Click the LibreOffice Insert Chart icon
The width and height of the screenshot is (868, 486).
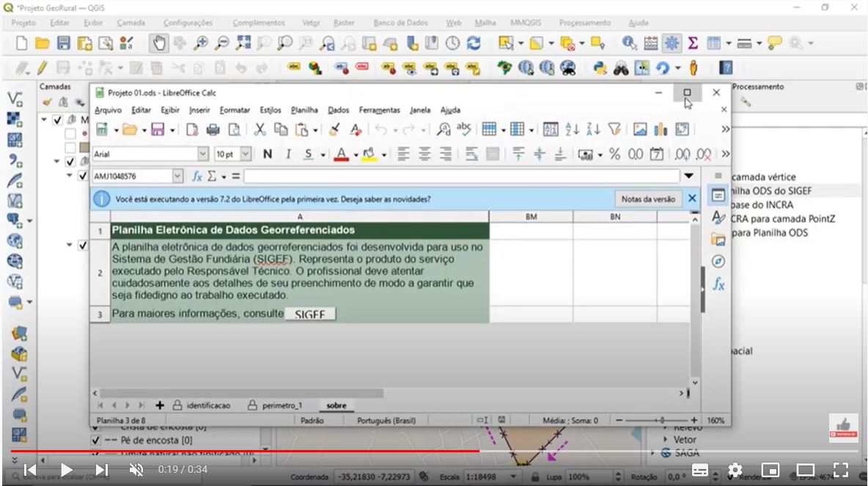click(661, 130)
